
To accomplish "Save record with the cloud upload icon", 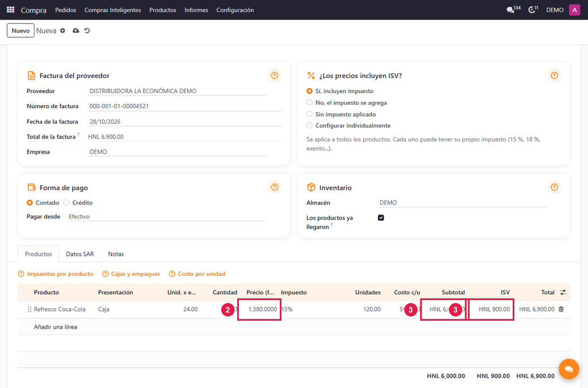I will (76, 31).
